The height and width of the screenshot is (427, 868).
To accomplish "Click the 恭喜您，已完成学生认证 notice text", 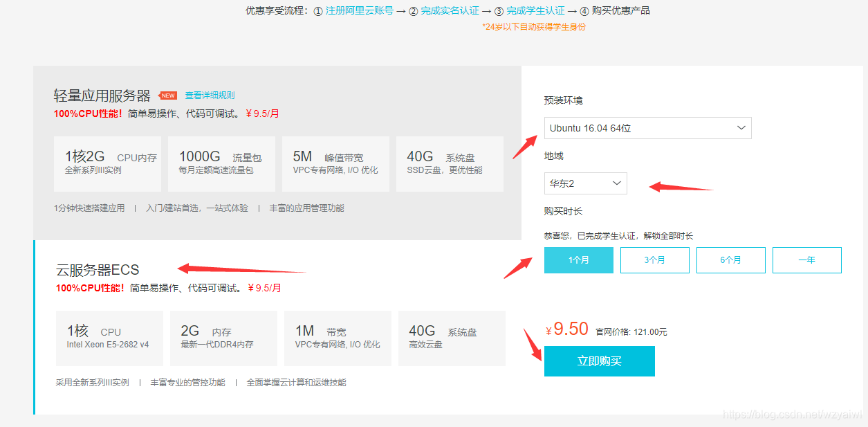I will tap(618, 236).
